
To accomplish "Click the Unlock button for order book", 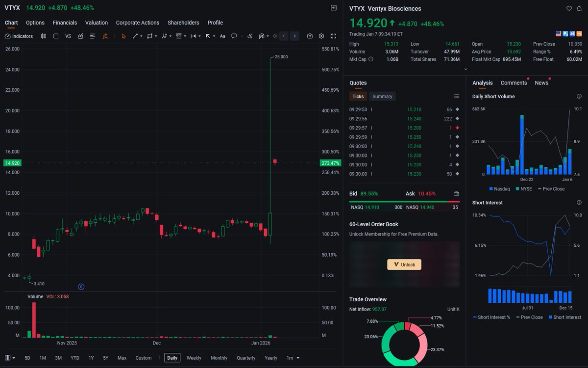I will 404,264.
